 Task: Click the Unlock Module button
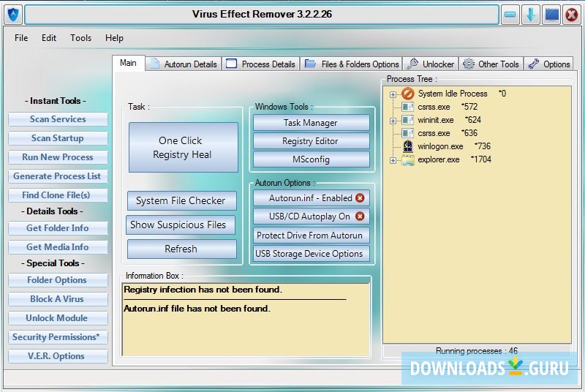pyautogui.click(x=58, y=319)
